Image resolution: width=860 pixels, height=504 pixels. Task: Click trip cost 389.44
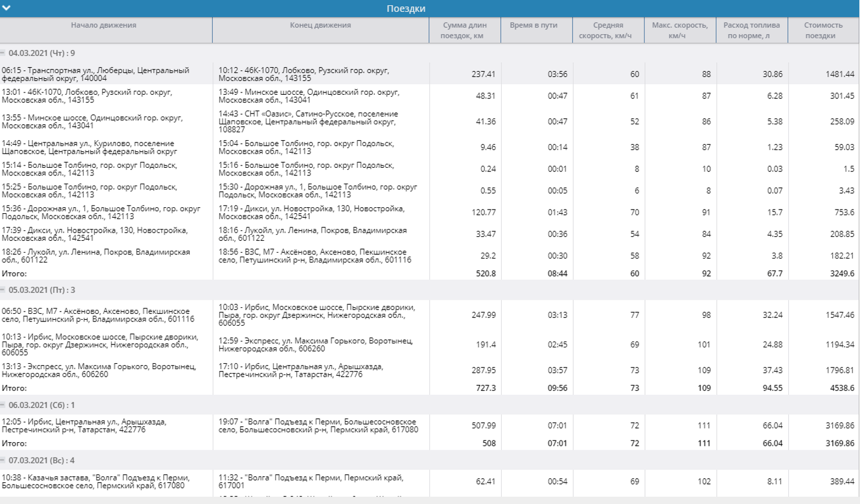842,482
